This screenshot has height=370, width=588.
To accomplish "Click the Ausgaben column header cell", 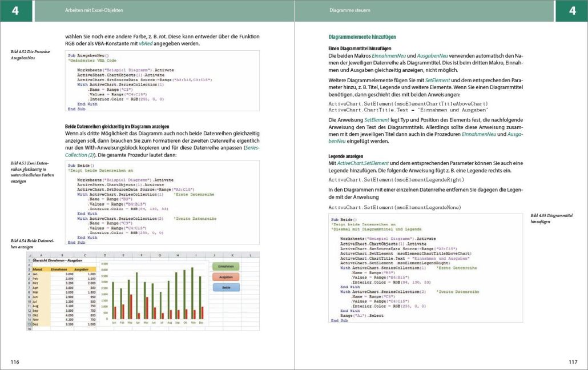I will pyautogui.click(x=81, y=270).
